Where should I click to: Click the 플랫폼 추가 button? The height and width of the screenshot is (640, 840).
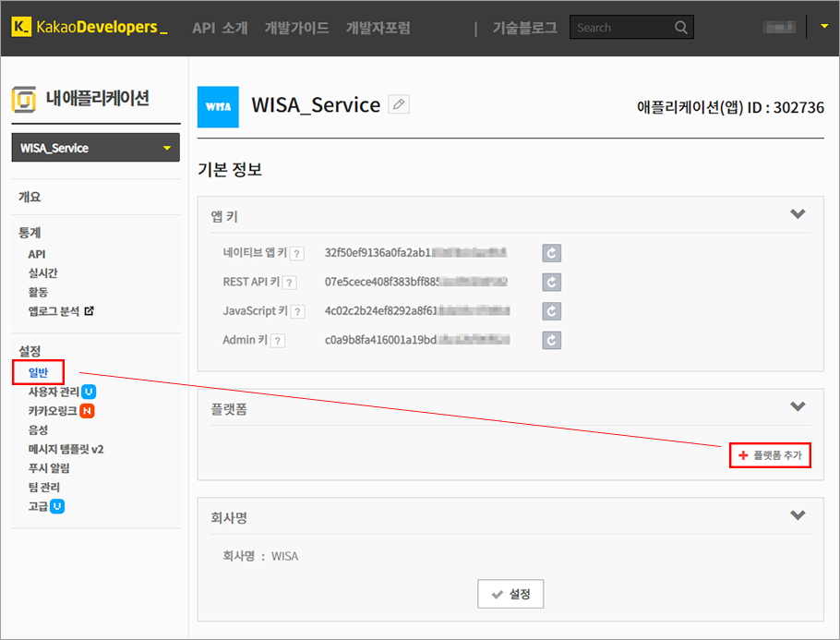point(770,455)
